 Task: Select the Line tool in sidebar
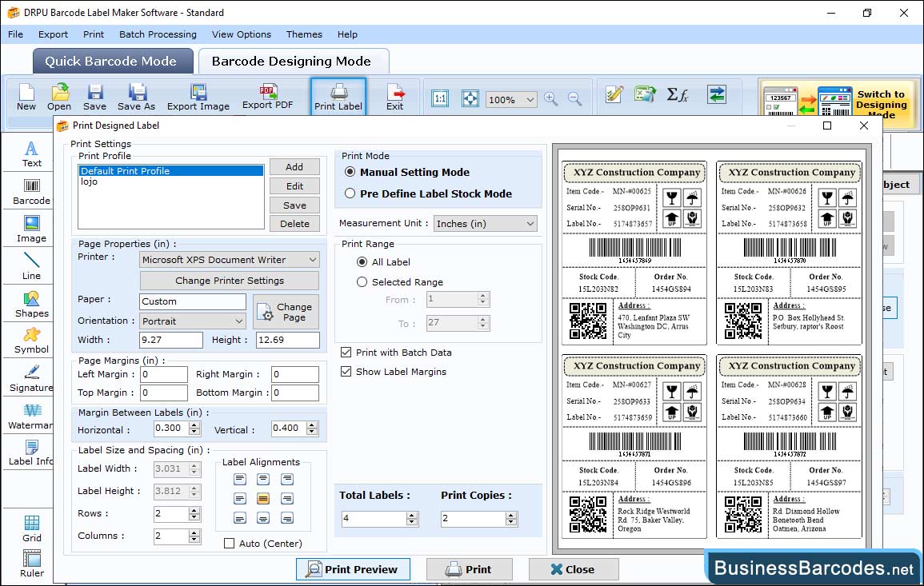pyautogui.click(x=32, y=266)
